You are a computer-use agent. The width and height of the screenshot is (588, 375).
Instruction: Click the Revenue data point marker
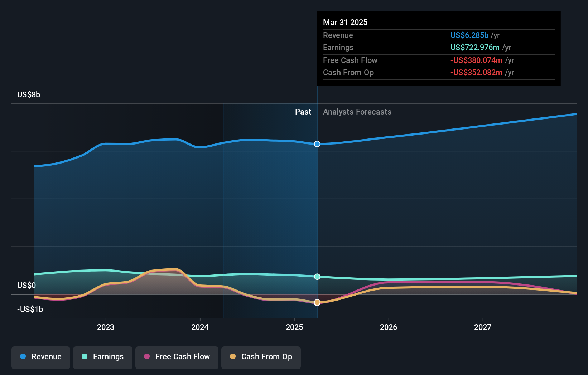click(x=317, y=144)
